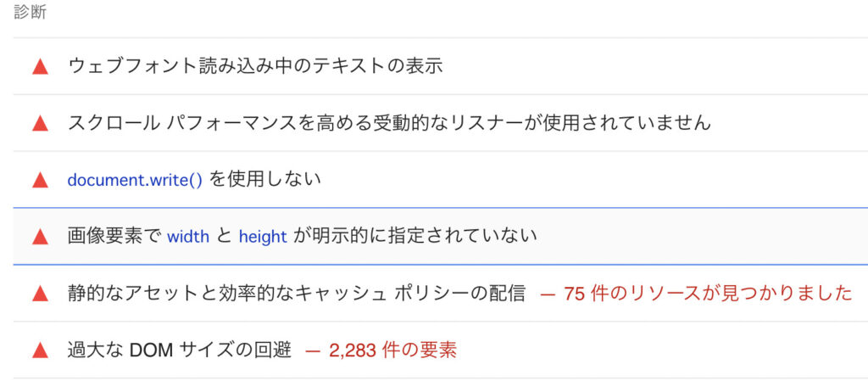The image size is (868, 381).
Task: Click the warning triangle in the highlighted width/height row
Action: click(x=40, y=237)
